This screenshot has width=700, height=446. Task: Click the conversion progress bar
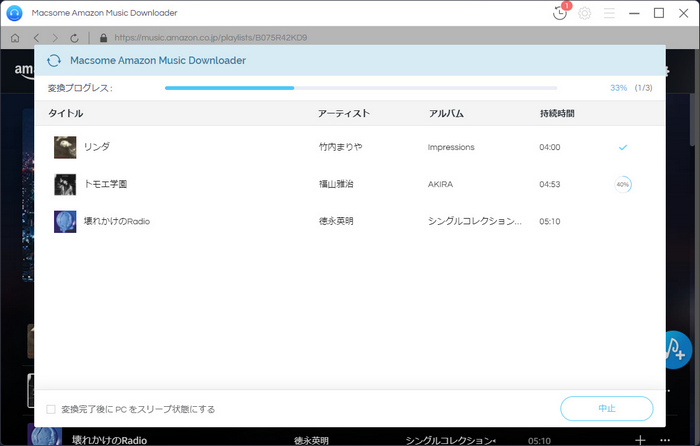point(361,88)
